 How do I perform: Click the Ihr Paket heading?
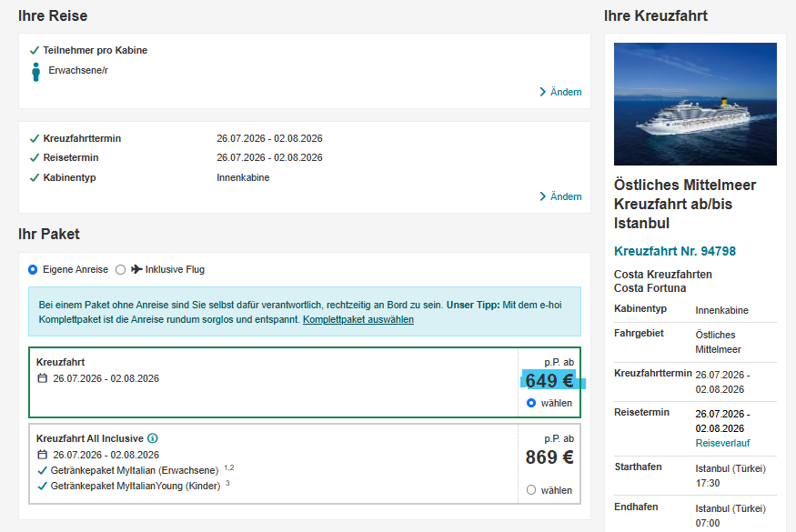(x=49, y=234)
